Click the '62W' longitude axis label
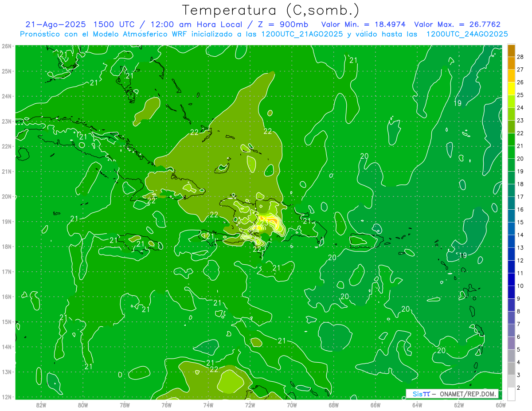 pos(459,405)
